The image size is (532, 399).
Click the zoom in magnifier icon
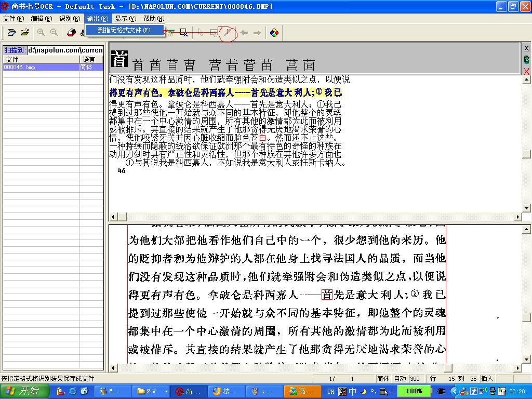pyautogui.click(x=41, y=33)
